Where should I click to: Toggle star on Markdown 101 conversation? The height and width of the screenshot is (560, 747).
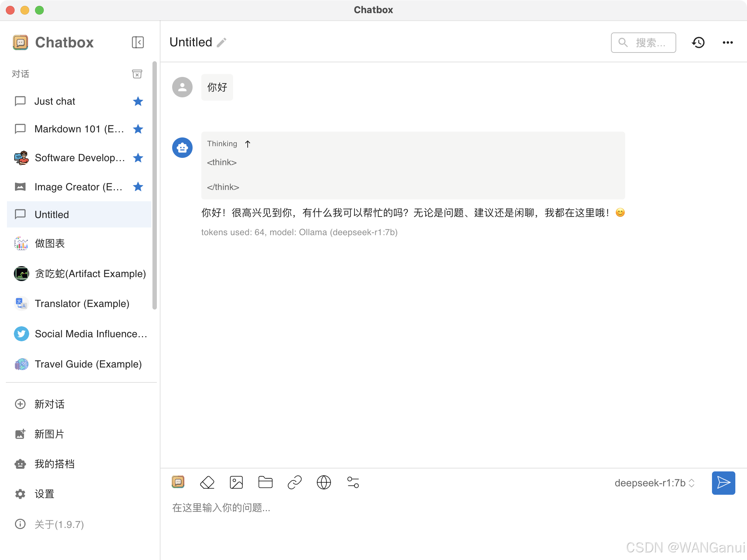click(138, 129)
